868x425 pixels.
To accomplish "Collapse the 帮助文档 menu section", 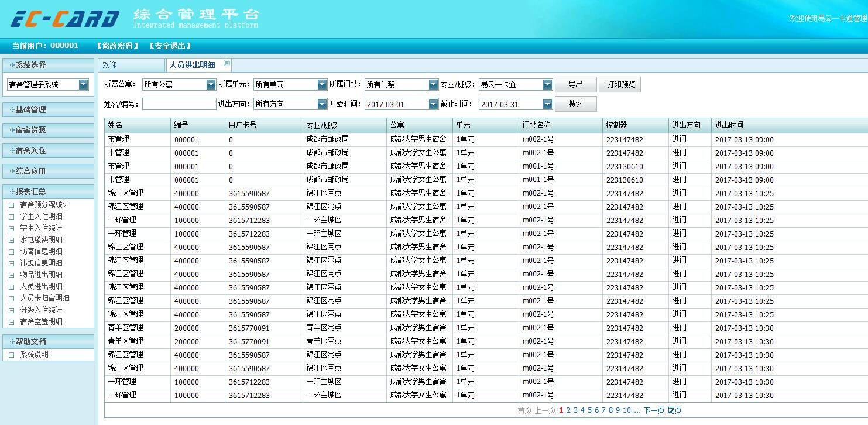I will [48, 341].
